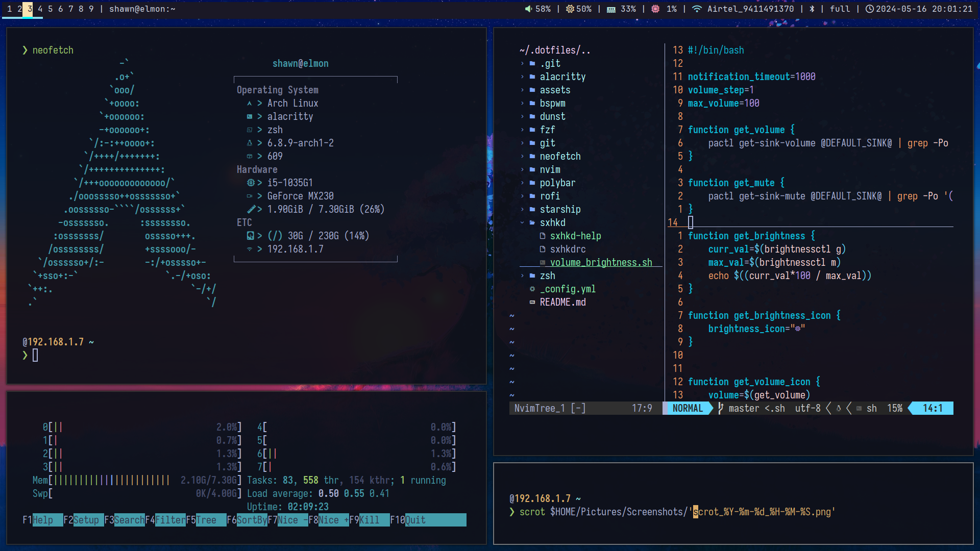Click the memory icon beside 1.90GiB
The width and height of the screenshot is (980, 551).
pos(251,209)
